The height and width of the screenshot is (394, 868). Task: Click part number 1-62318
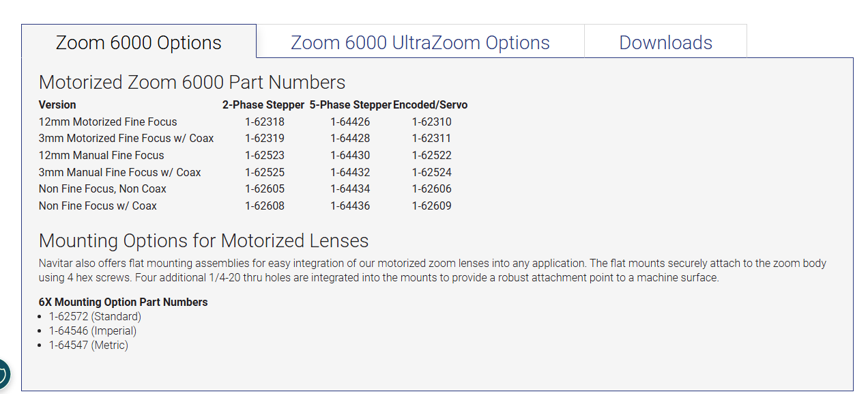point(265,122)
